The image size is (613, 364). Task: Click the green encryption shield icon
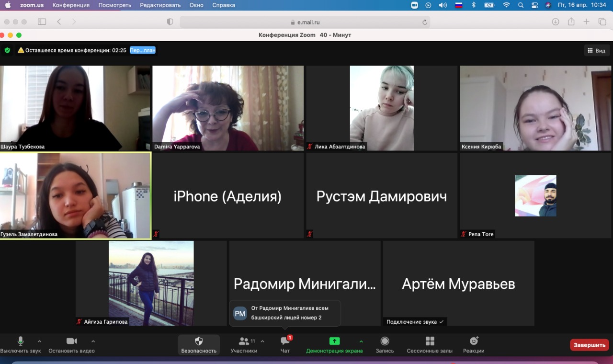pos(7,50)
